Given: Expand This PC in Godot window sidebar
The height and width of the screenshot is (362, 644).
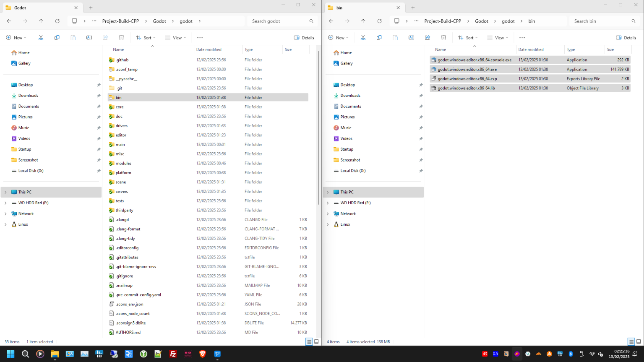Looking at the screenshot, I should (x=5, y=192).
